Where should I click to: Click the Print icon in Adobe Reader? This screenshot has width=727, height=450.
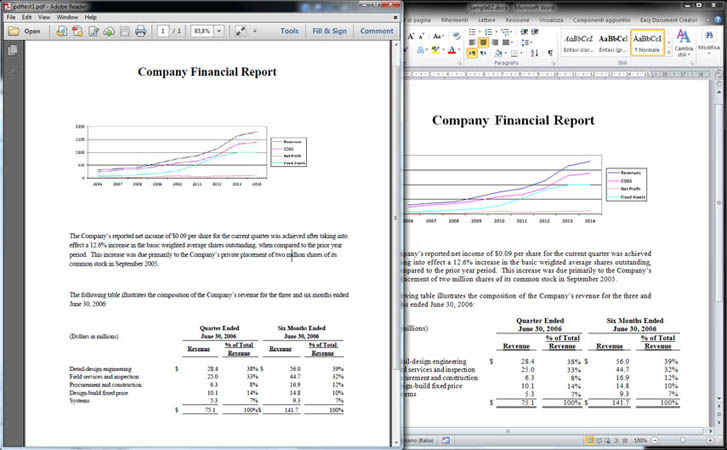coord(141,31)
